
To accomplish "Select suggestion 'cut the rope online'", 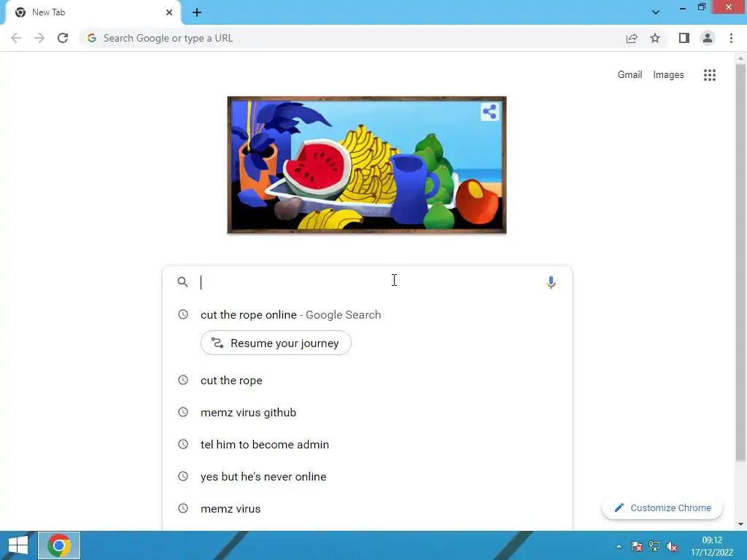I will click(367, 315).
